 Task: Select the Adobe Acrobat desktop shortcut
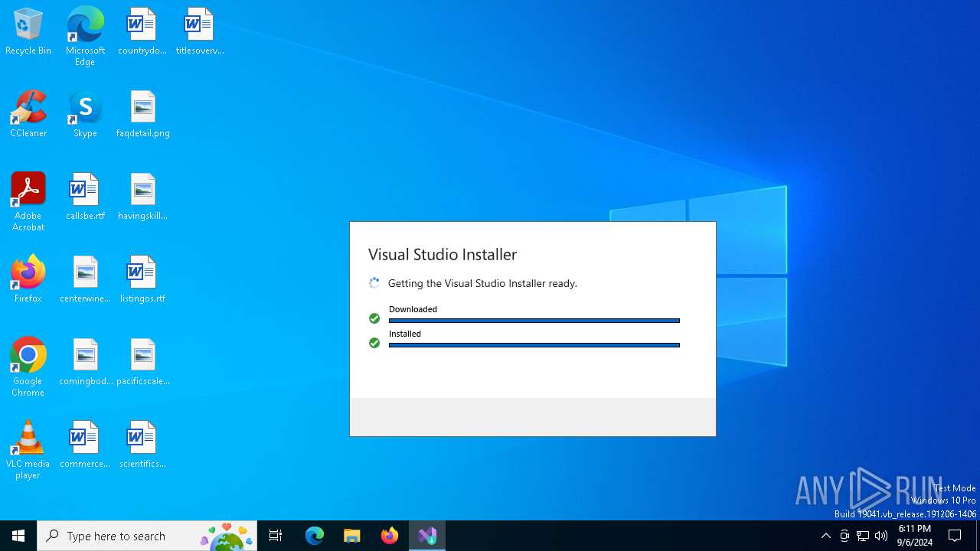pos(28,202)
